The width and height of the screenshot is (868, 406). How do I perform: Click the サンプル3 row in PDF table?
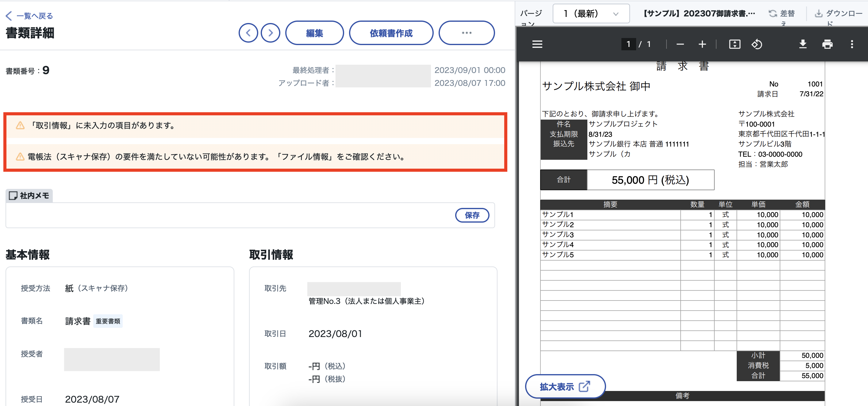tap(682, 235)
